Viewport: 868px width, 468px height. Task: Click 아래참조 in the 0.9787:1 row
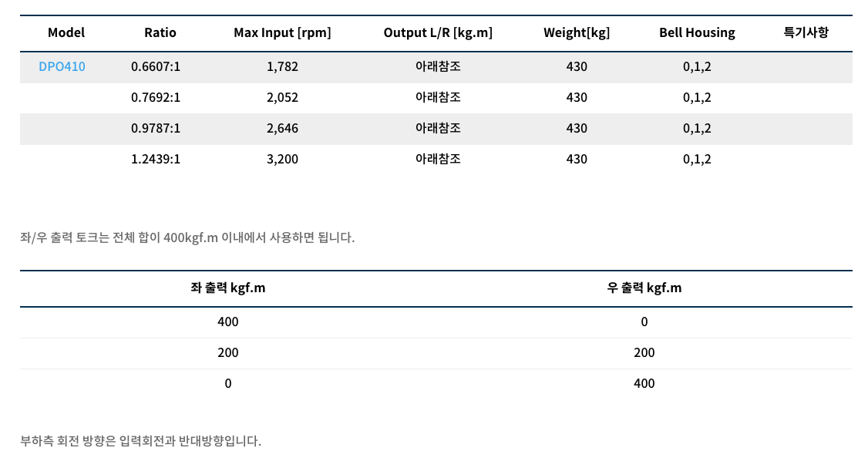(x=438, y=129)
